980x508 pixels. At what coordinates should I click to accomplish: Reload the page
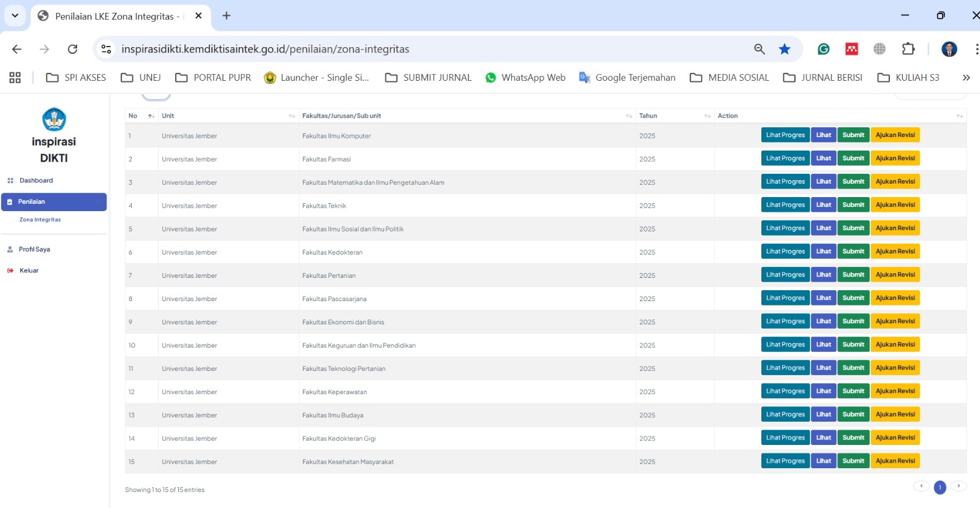[72, 49]
